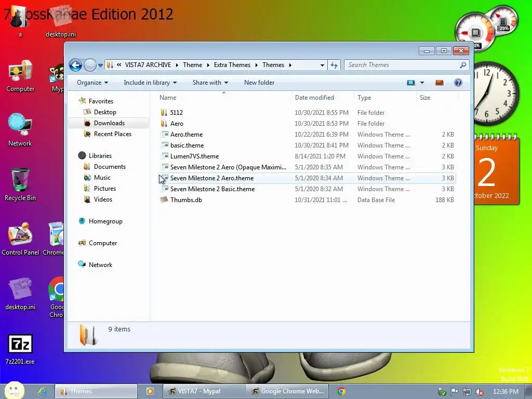The width and height of the screenshot is (532, 399).
Task: Toggle the preview pane button
Action: tap(440, 83)
